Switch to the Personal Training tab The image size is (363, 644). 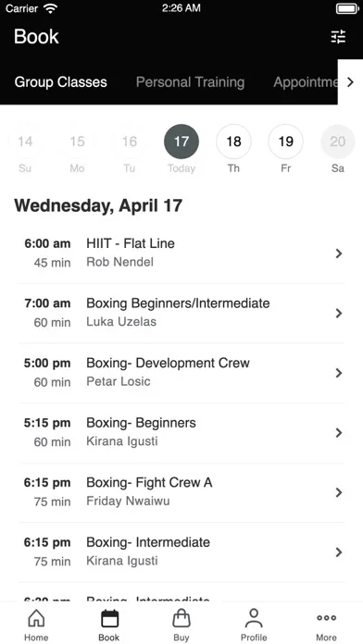tap(190, 82)
